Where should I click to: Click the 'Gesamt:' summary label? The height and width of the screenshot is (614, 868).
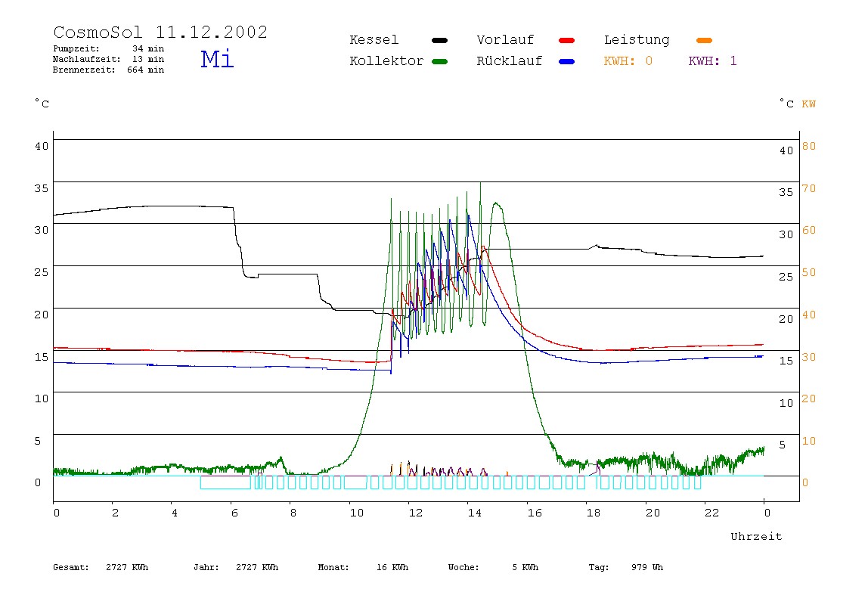pos(71,567)
